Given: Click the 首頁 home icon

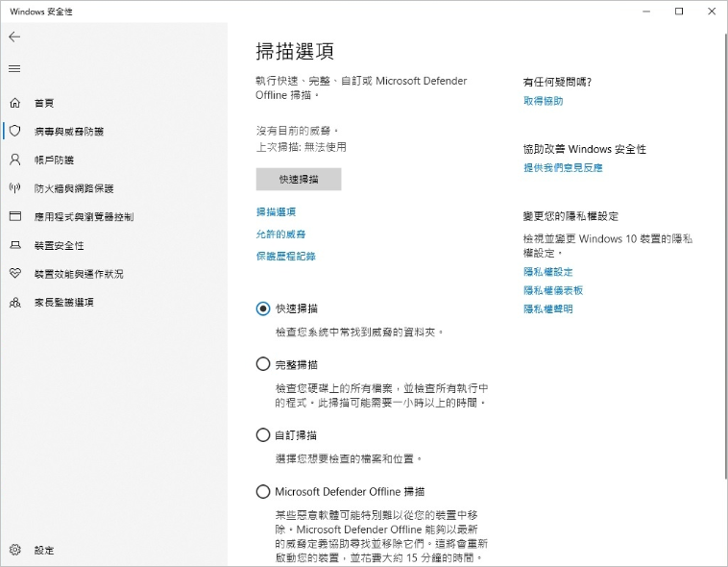Looking at the screenshot, I should [x=14, y=103].
